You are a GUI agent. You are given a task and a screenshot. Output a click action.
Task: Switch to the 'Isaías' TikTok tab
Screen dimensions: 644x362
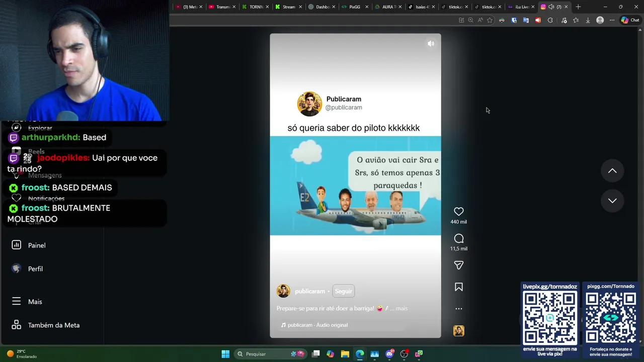coord(421,7)
